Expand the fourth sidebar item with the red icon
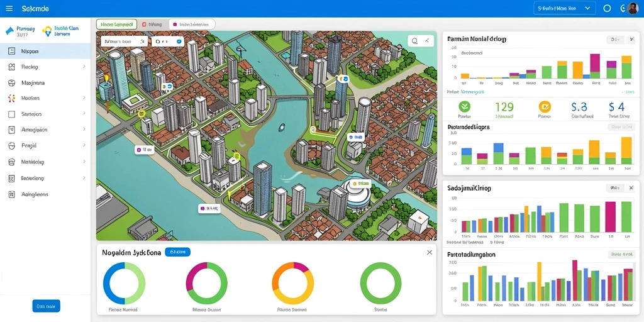The width and height of the screenshot is (644, 322). coord(45,98)
